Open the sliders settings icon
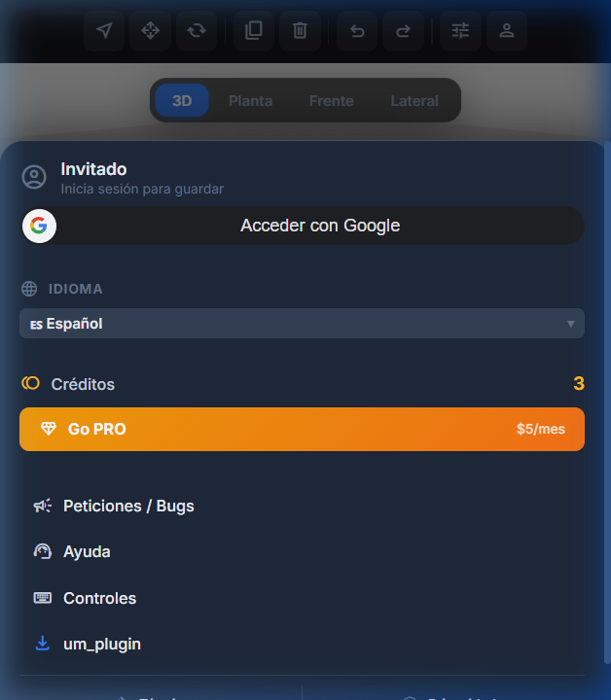This screenshot has height=700, width=611. click(460, 31)
